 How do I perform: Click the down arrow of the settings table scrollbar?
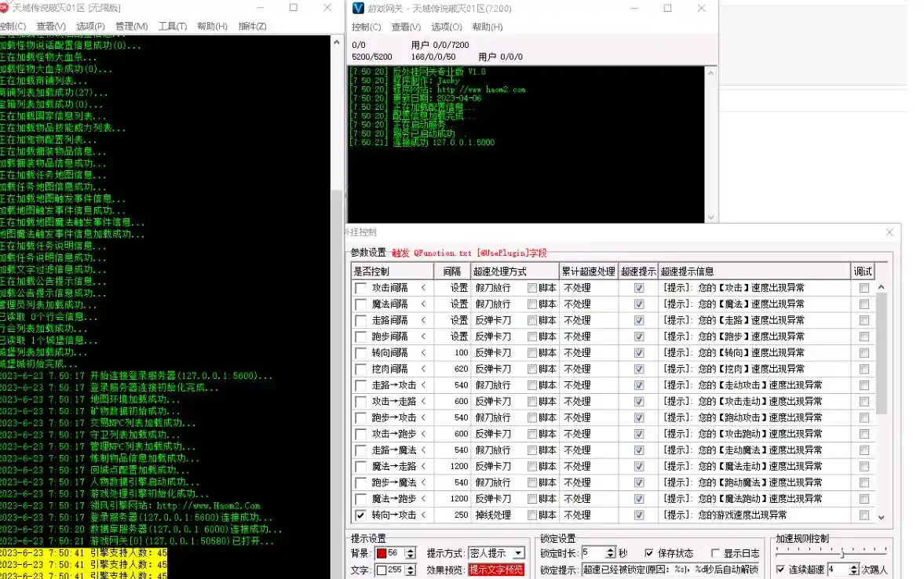pos(881,517)
